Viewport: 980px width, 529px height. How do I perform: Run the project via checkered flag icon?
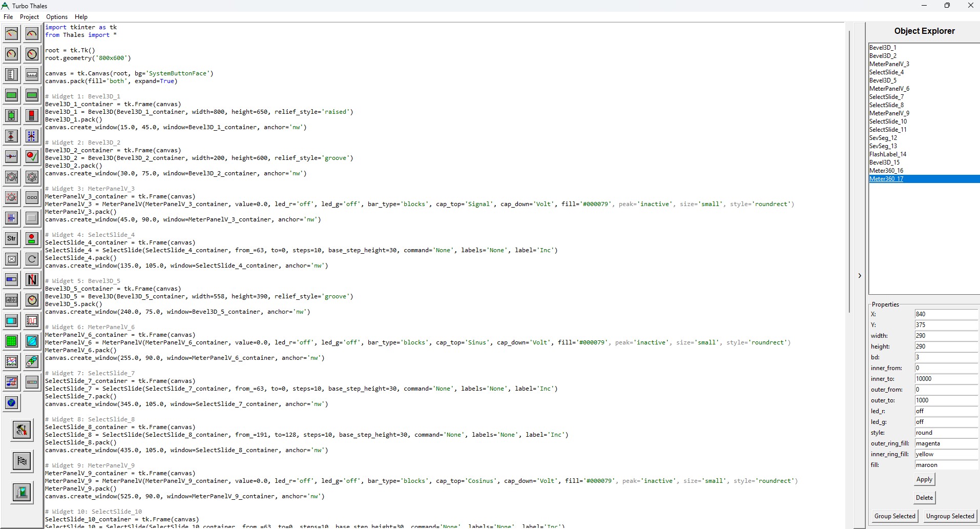(22, 461)
